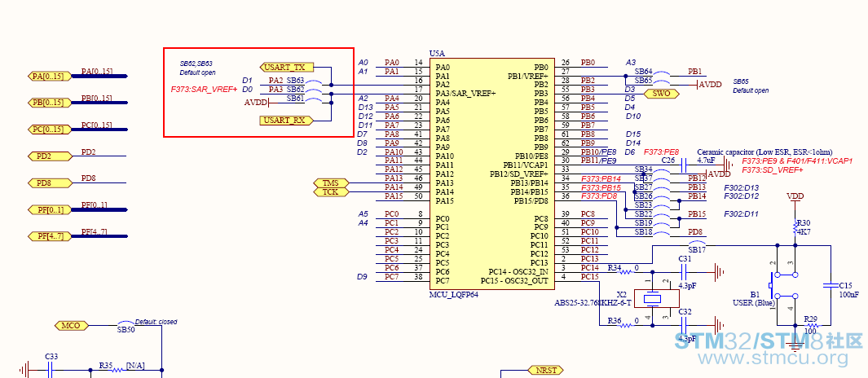Click the USART_RX port symbol

point(286,120)
